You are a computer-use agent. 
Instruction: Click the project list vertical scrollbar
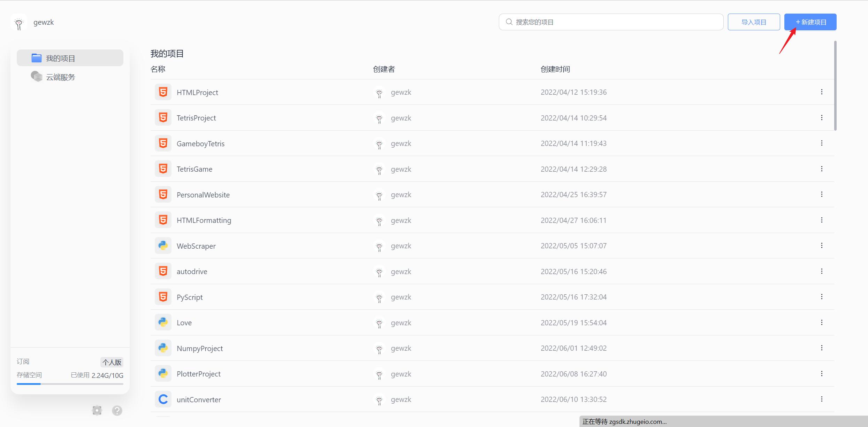click(x=835, y=86)
